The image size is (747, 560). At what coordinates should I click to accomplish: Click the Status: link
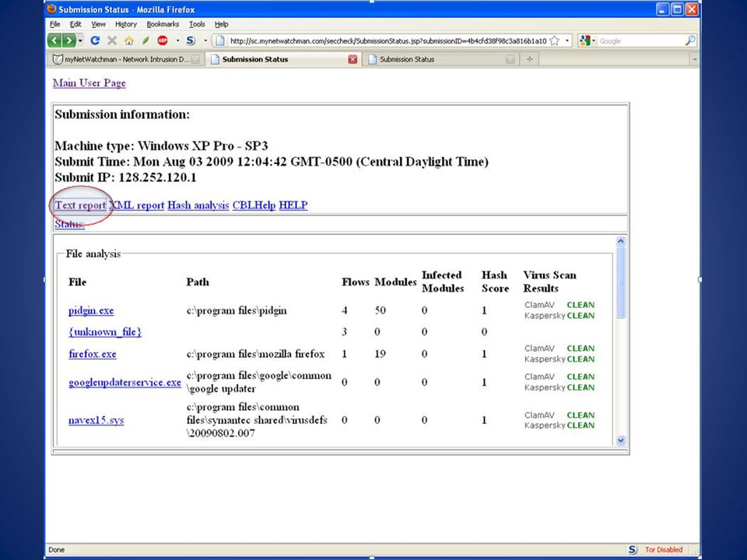pyautogui.click(x=69, y=224)
